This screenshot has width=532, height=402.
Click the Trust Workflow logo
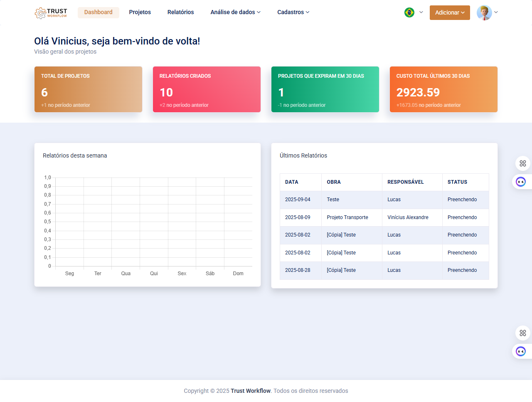(51, 13)
